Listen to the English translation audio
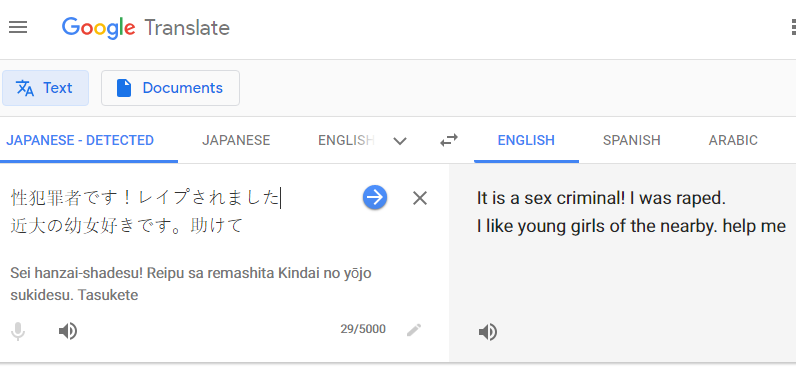This screenshot has height=373, width=796. point(488,332)
